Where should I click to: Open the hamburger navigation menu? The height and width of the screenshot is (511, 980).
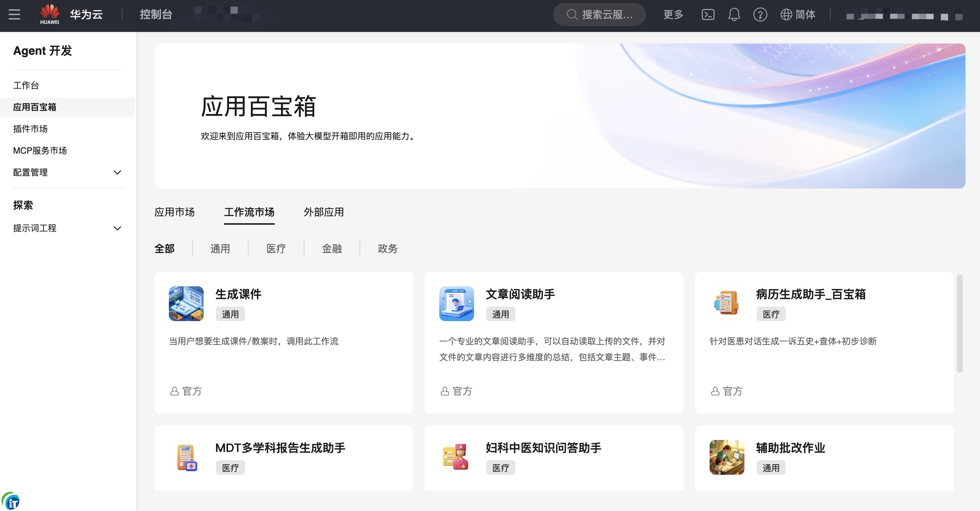click(x=14, y=14)
